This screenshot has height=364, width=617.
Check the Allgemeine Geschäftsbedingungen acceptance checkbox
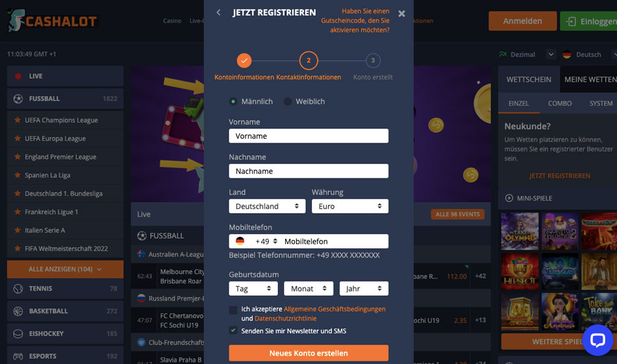pos(233,309)
